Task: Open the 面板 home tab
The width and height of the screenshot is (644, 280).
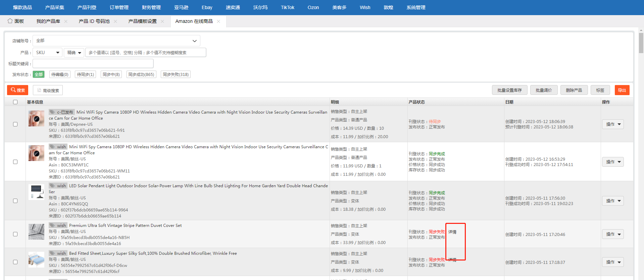Action: [x=16, y=21]
